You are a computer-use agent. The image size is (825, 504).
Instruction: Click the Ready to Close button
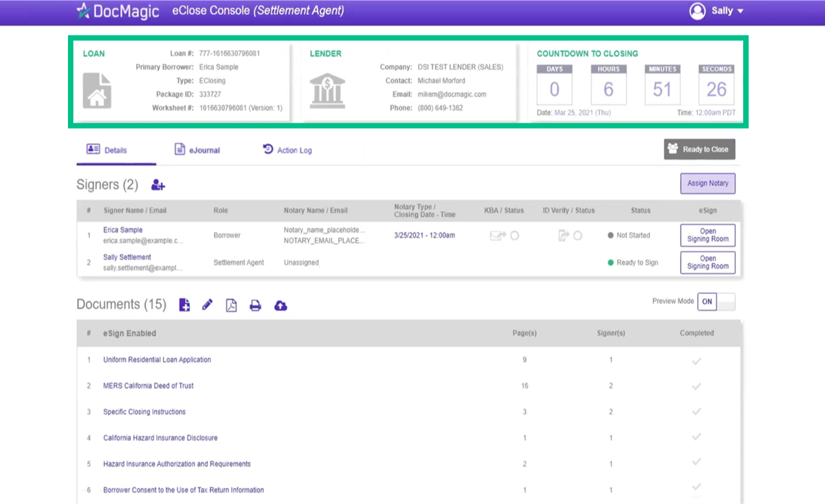coord(699,149)
